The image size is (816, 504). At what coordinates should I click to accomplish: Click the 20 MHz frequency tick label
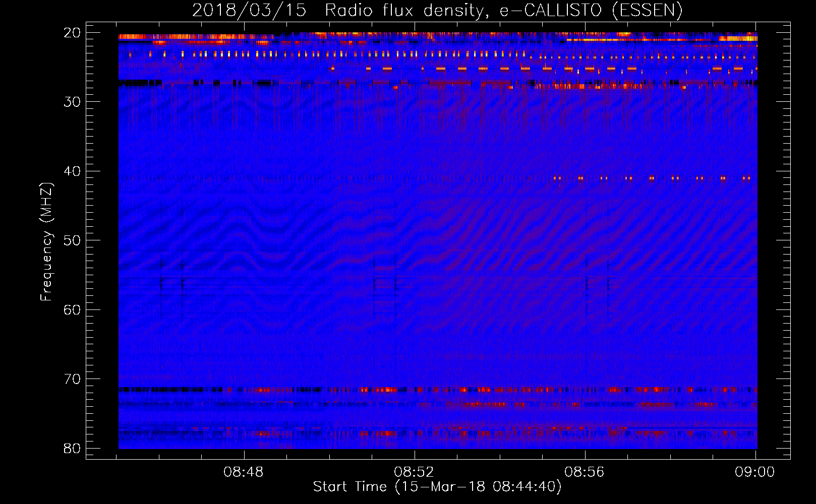[72, 33]
